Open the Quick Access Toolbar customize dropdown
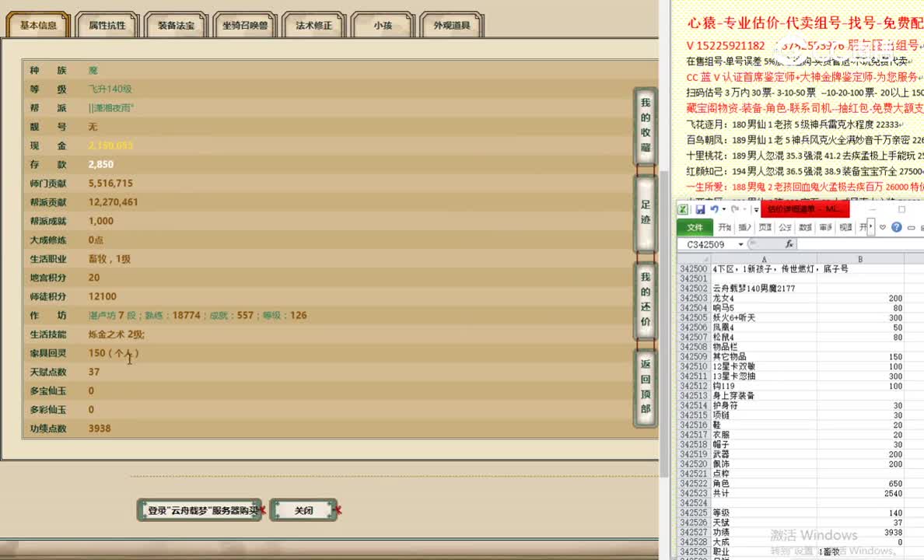924x560 pixels. (755, 209)
